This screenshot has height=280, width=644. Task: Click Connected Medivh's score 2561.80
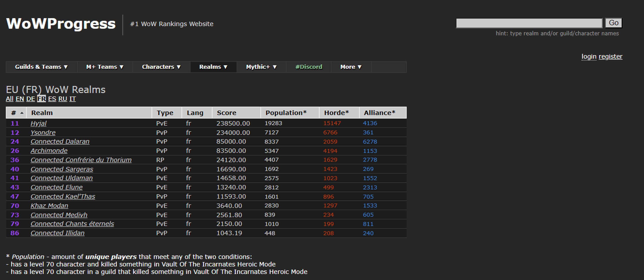coord(229,215)
